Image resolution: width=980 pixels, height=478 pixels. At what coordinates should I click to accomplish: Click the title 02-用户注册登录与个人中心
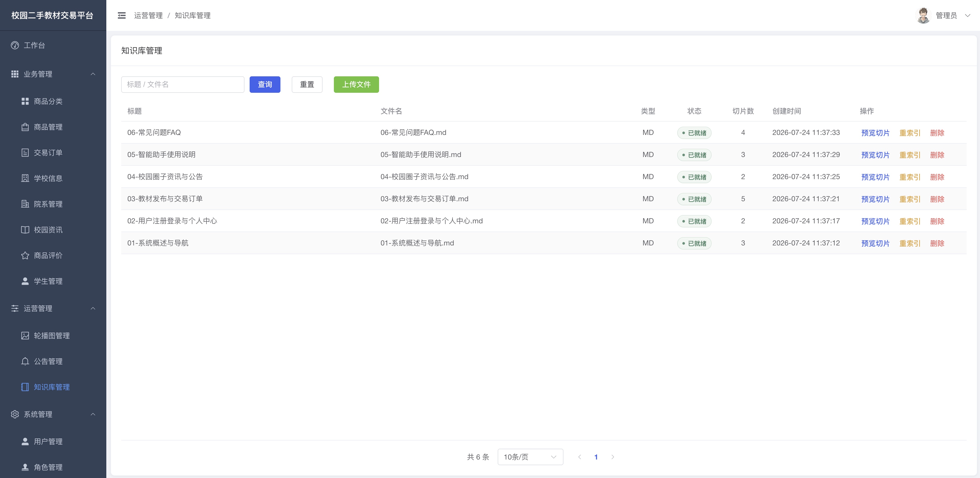172,221
